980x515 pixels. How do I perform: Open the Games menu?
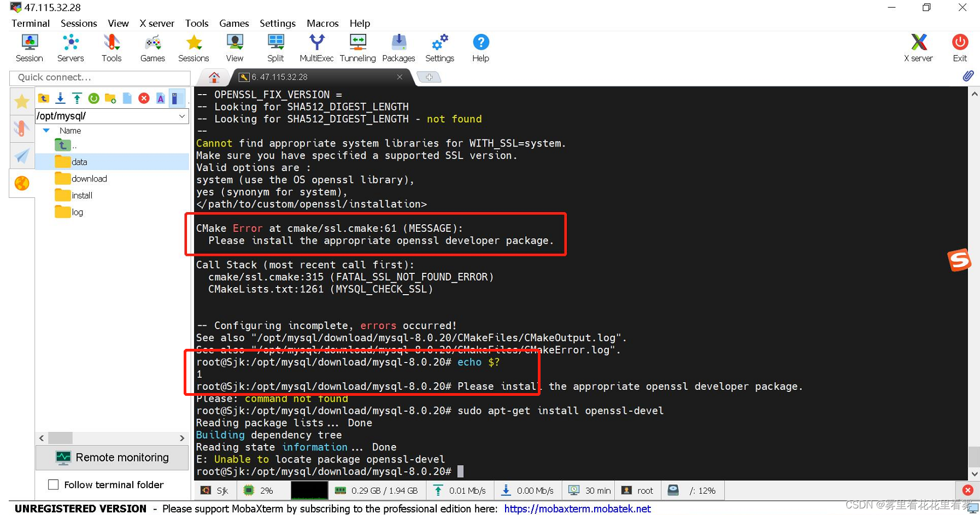[234, 24]
